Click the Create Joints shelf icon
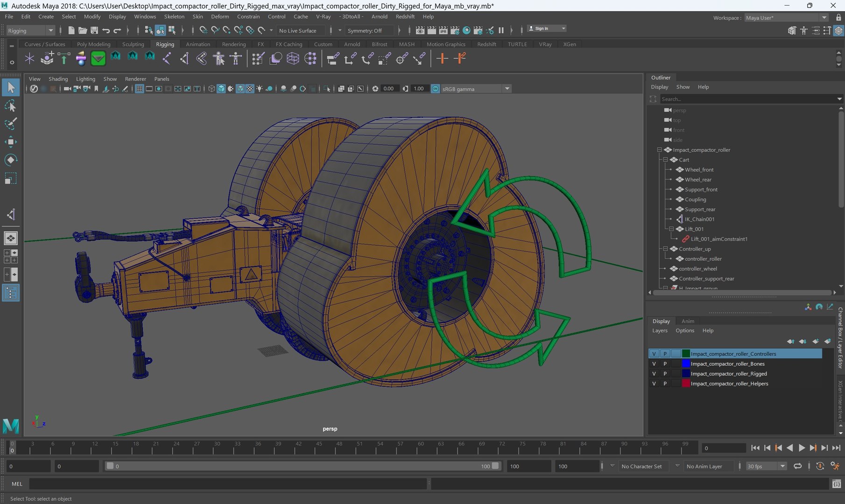 point(167,58)
